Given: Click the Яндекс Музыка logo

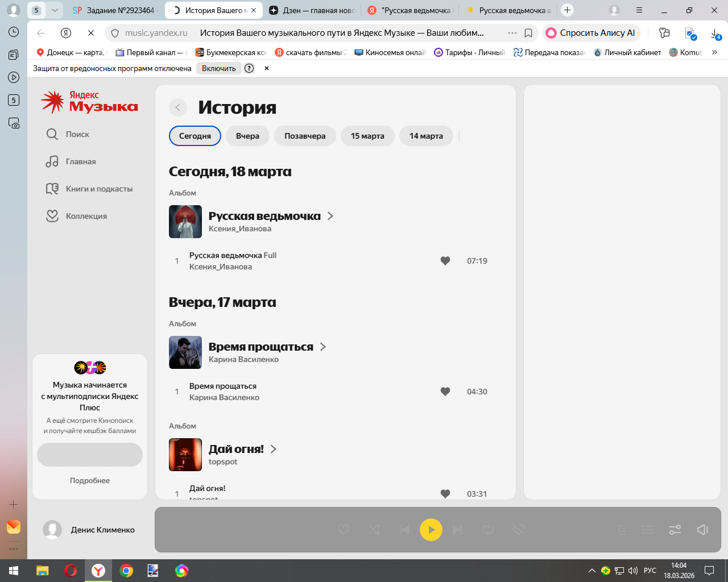Looking at the screenshot, I should point(89,102).
